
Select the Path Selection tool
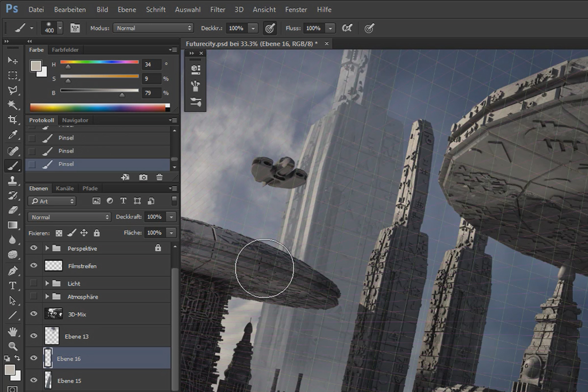13,300
